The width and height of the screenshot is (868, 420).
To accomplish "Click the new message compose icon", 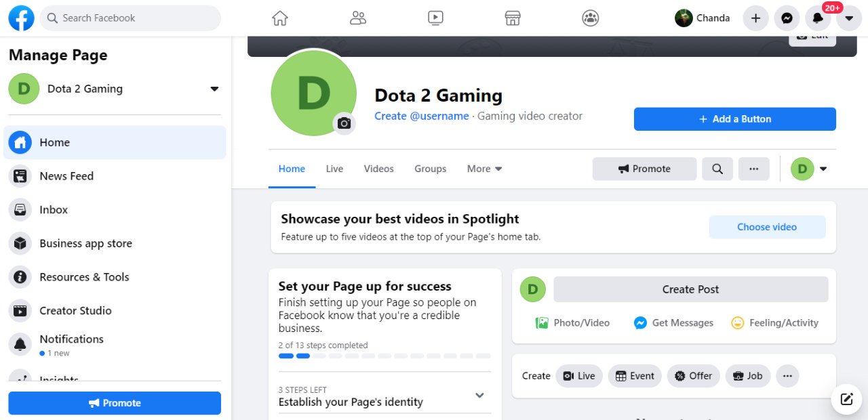I will (x=846, y=398).
